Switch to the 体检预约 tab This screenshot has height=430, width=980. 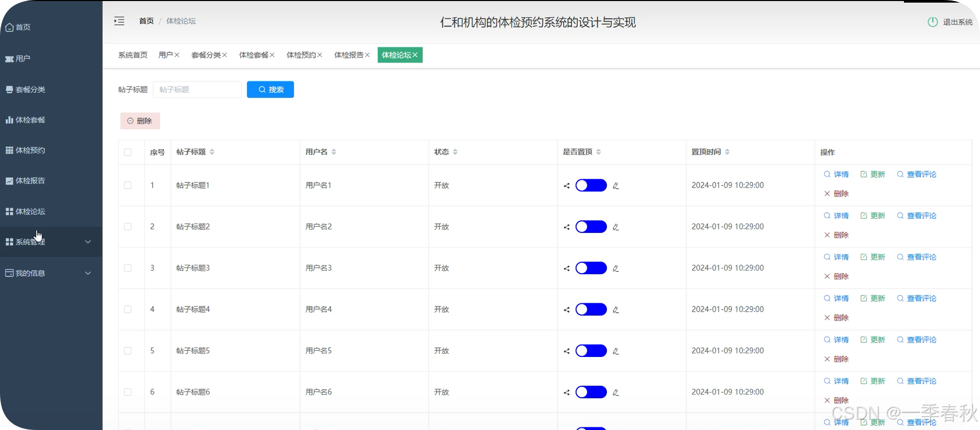pyautogui.click(x=301, y=55)
